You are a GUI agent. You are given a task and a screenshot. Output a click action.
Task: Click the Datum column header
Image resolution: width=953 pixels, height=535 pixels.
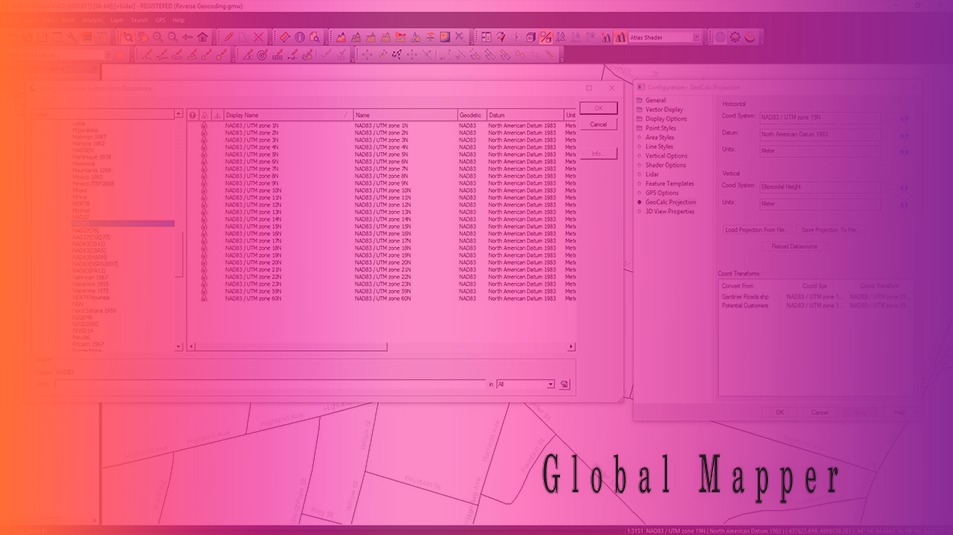pos(525,115)
